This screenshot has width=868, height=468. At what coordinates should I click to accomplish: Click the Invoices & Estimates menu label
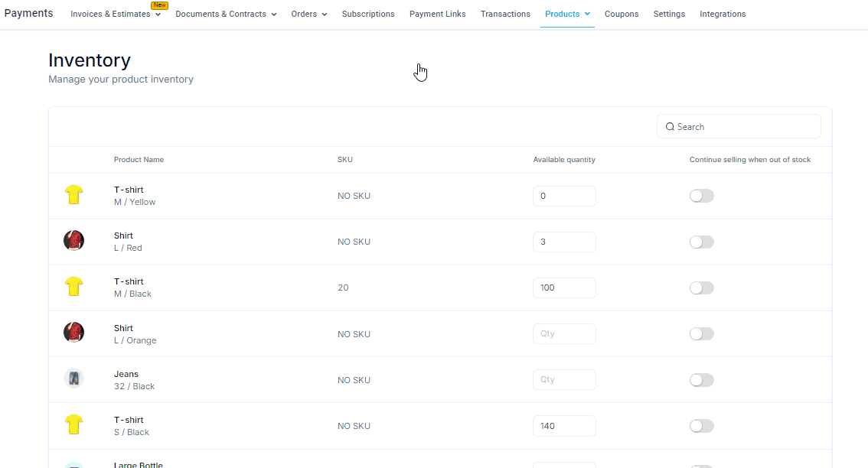coord(110,15)
